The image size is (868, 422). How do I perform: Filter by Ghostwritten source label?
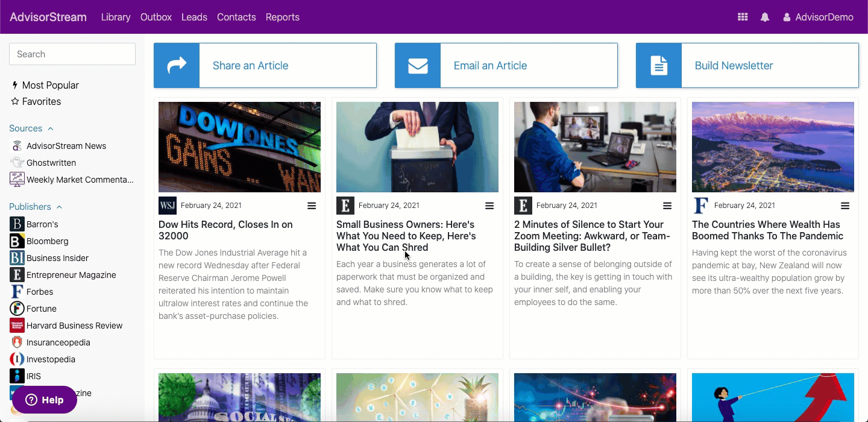click(51, 163)
